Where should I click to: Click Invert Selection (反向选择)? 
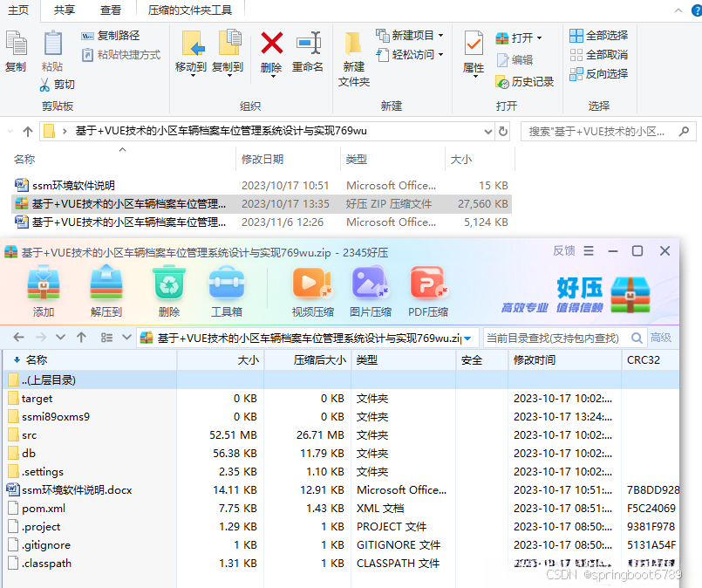pos(598,74)
